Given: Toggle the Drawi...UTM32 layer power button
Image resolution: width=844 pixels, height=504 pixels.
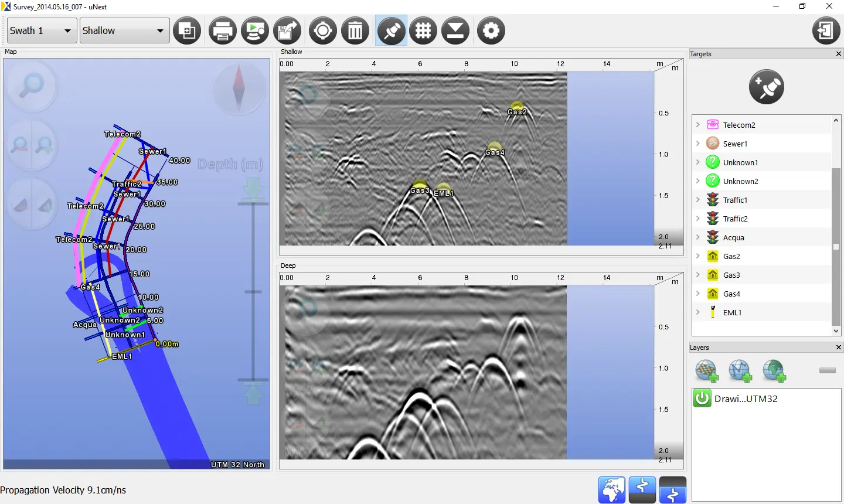Looking at the screenshot, I should point(702,398).
